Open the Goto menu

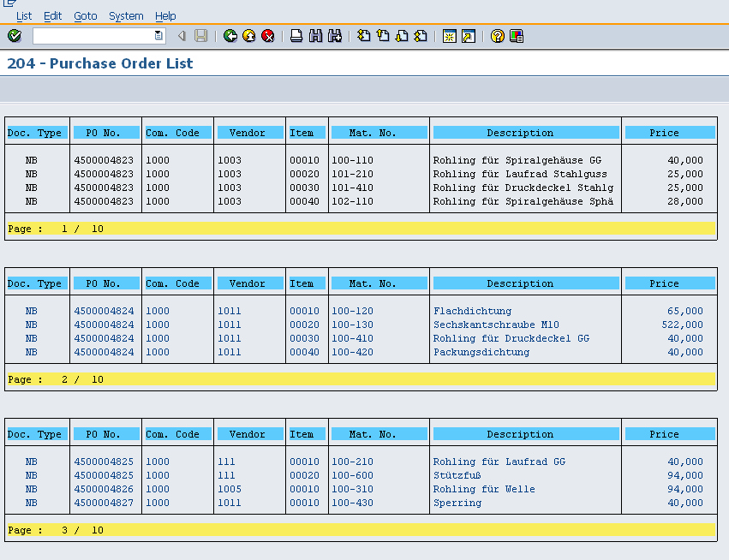(86, 16)
